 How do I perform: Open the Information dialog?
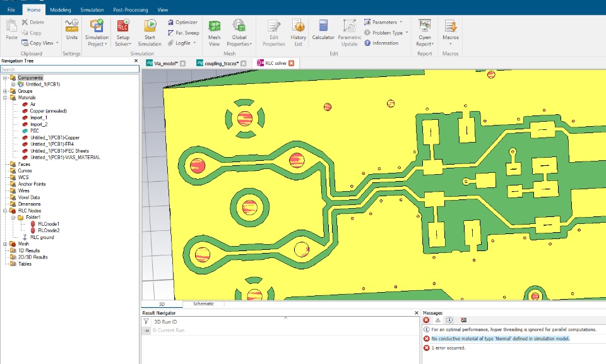[381, 43]
